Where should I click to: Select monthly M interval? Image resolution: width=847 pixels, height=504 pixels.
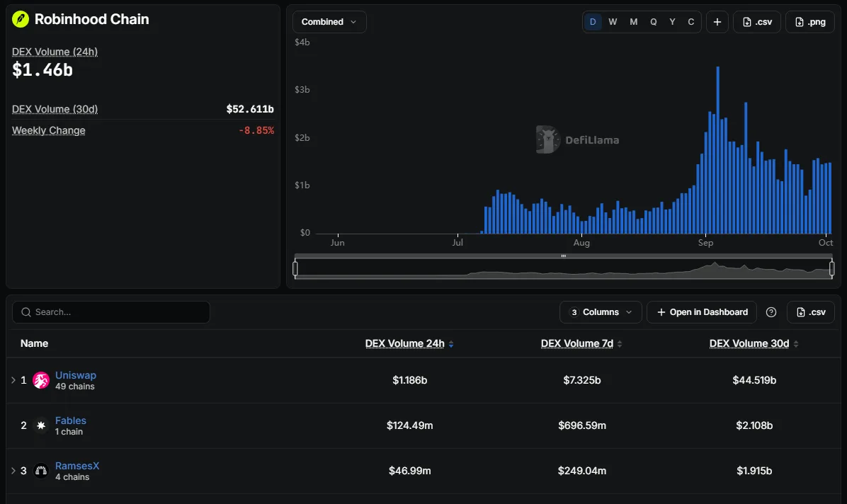[x=634, y=22]
